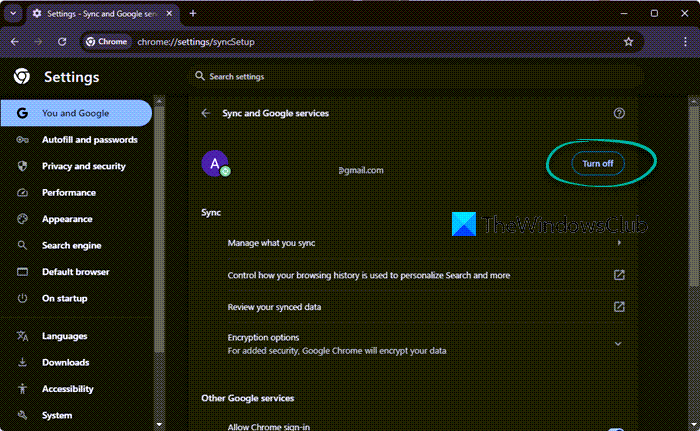Go back using the browser back arrow

point(15,42)
